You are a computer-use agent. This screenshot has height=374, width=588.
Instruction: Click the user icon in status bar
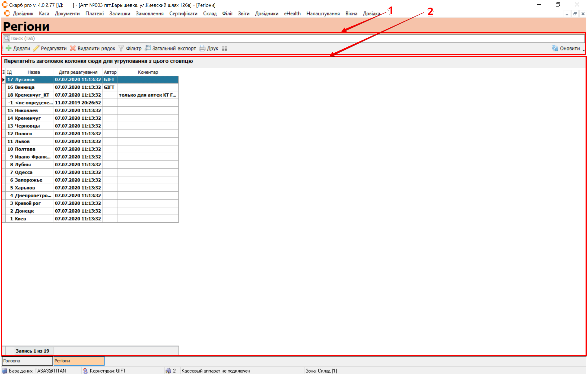(85, 370)
